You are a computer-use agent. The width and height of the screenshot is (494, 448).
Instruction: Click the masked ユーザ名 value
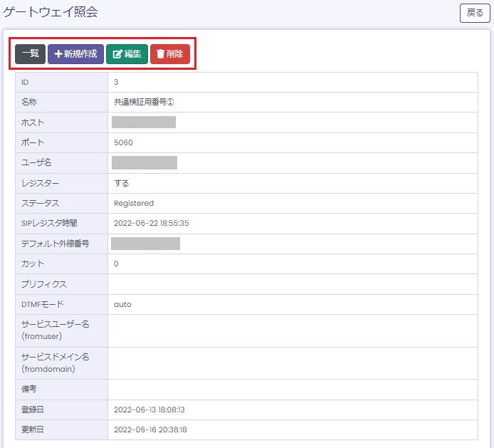pyautogui.click(x=144, y=162)
